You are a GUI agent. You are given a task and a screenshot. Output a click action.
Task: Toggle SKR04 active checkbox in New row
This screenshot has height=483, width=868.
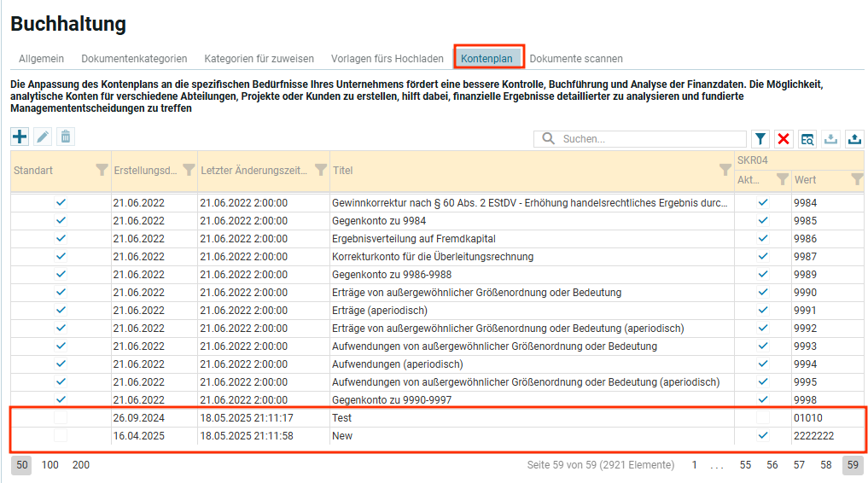tap(763, 436)
